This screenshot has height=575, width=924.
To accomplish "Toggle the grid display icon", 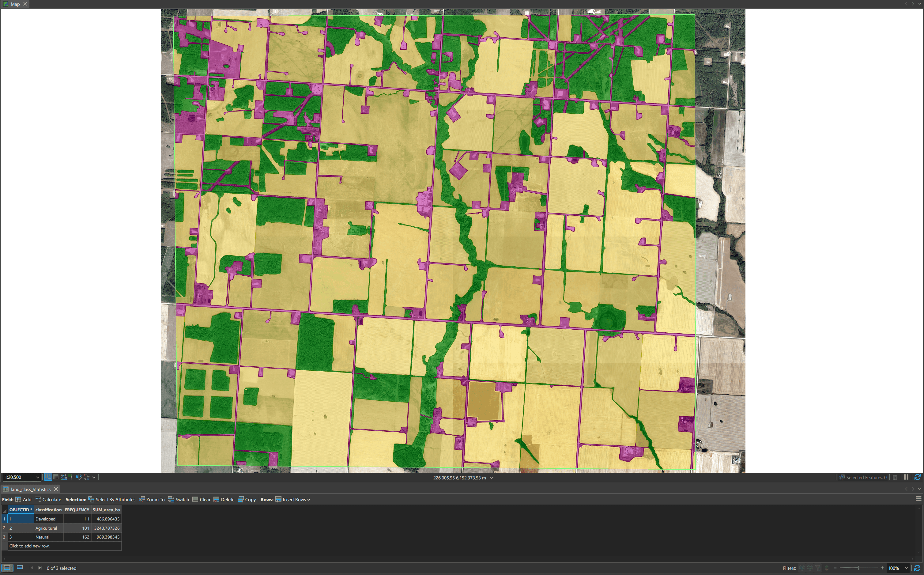I will (x=56, y=477).
